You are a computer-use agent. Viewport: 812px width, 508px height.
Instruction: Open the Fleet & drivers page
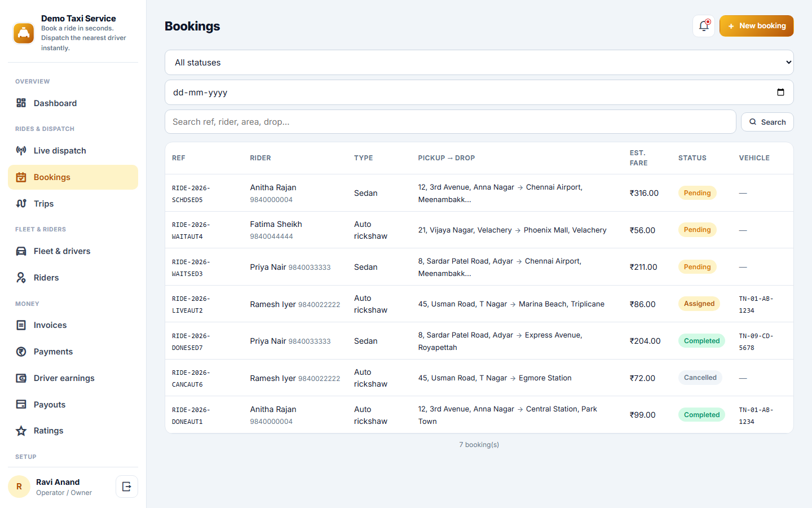(73, 251)
